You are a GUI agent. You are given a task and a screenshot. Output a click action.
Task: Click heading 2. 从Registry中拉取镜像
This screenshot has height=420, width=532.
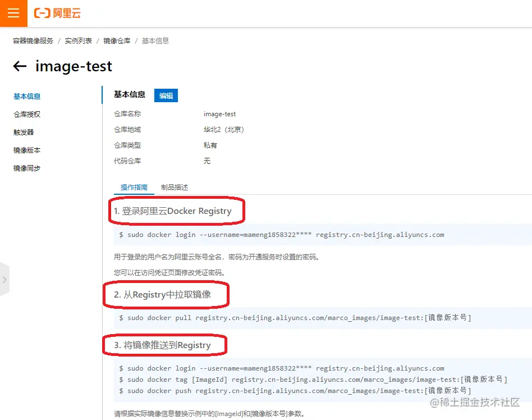pyautogui.click(x=162, y=294)
